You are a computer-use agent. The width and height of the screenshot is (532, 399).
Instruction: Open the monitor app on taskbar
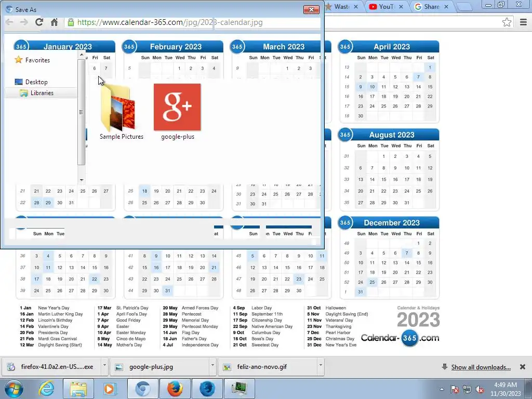tap(240, 389)
